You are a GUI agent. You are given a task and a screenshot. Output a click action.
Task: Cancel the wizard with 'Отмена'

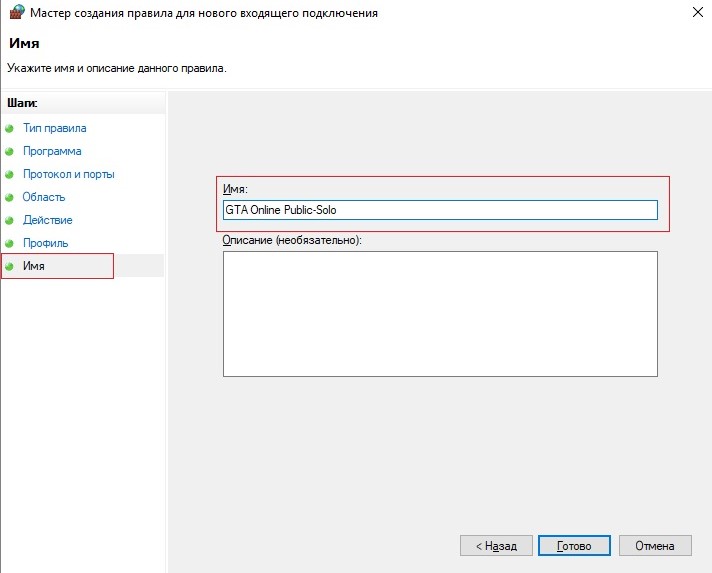tap(655, 546)
